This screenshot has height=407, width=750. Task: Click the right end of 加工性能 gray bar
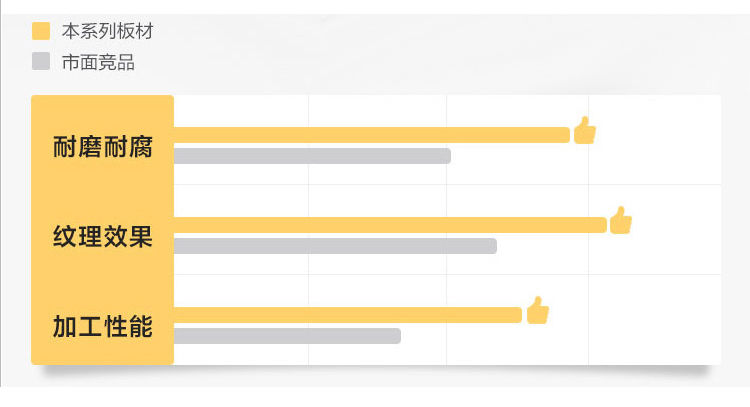pos(397,336)
